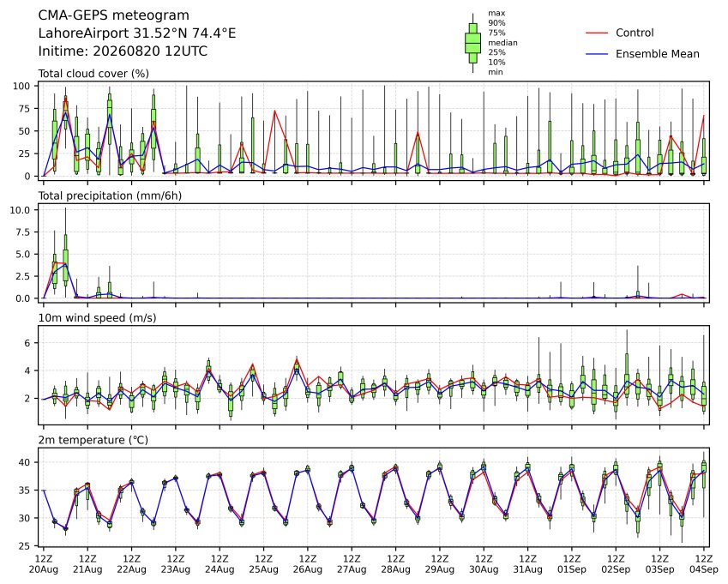The width and height of the screenshot is (728, 584).
Task: Click the 'Control' legend label
Action: click(x=635, y=33)
